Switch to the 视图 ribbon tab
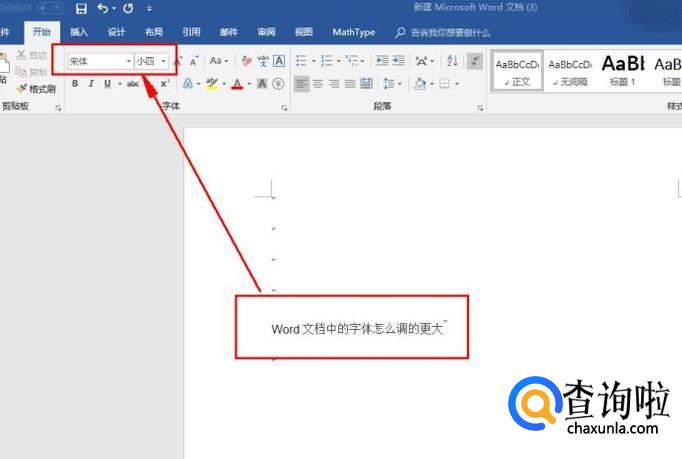Image resolution: width=682 pixels, height=459 pixels. point(304,32)
